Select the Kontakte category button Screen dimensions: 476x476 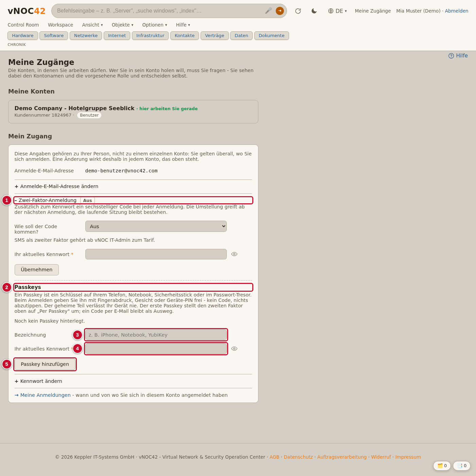185,36
